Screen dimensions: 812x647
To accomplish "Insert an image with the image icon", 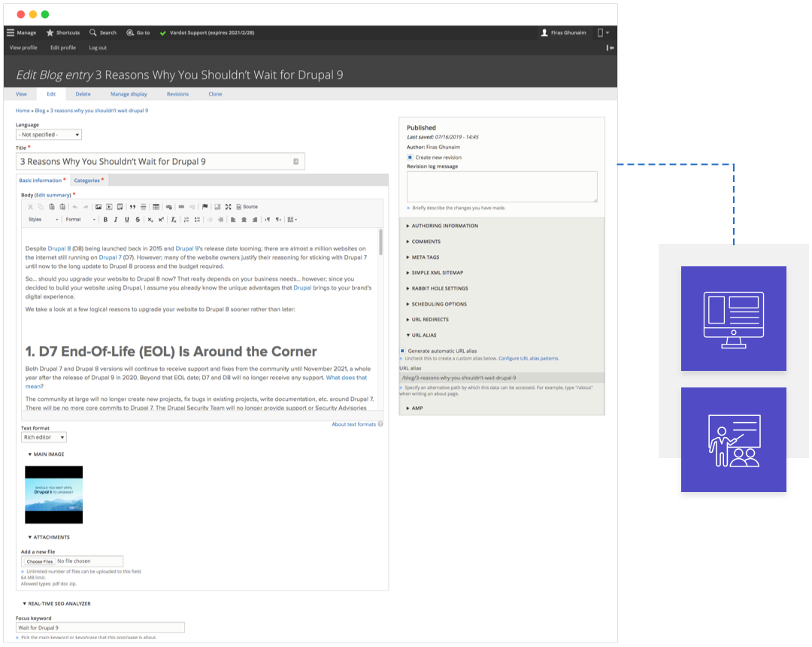I will [98, 207].
